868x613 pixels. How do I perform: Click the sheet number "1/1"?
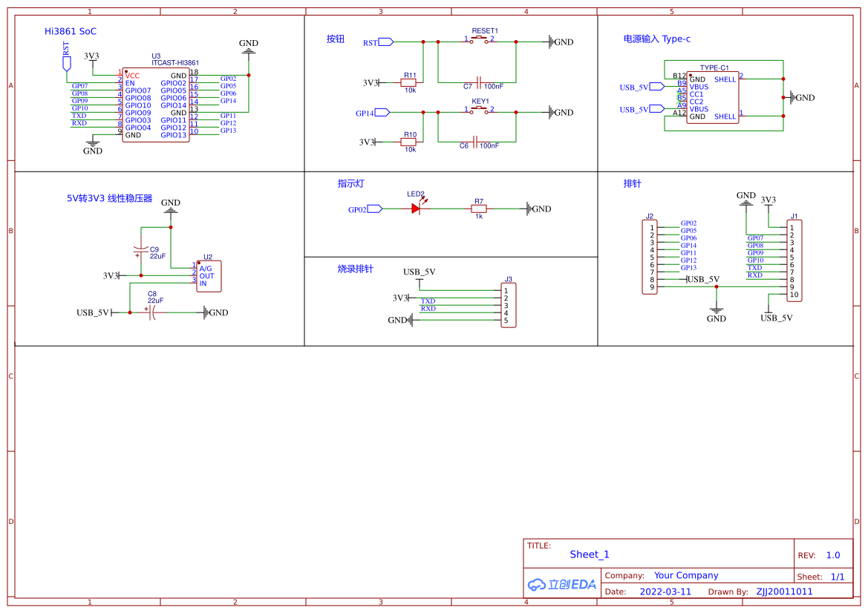pos(838,577)
